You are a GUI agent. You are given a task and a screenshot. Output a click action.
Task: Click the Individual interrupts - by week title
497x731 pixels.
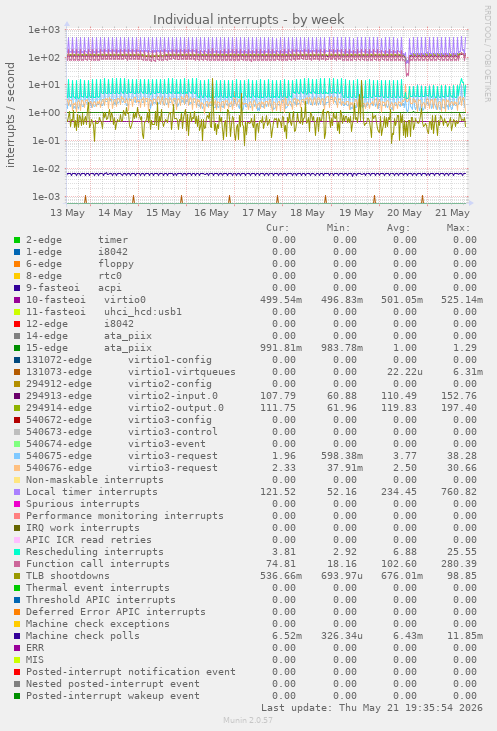248,20
